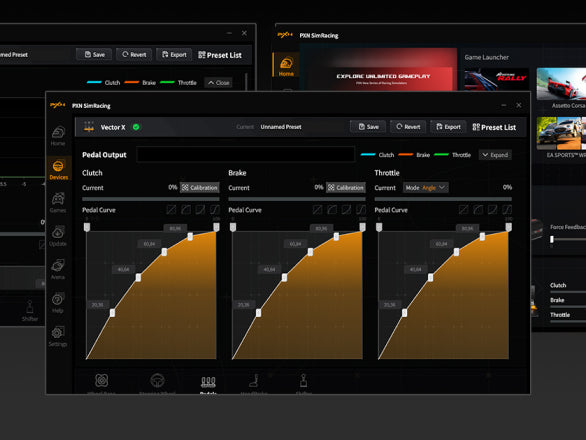Click Revert in the background pedal window

click(134, 55)
